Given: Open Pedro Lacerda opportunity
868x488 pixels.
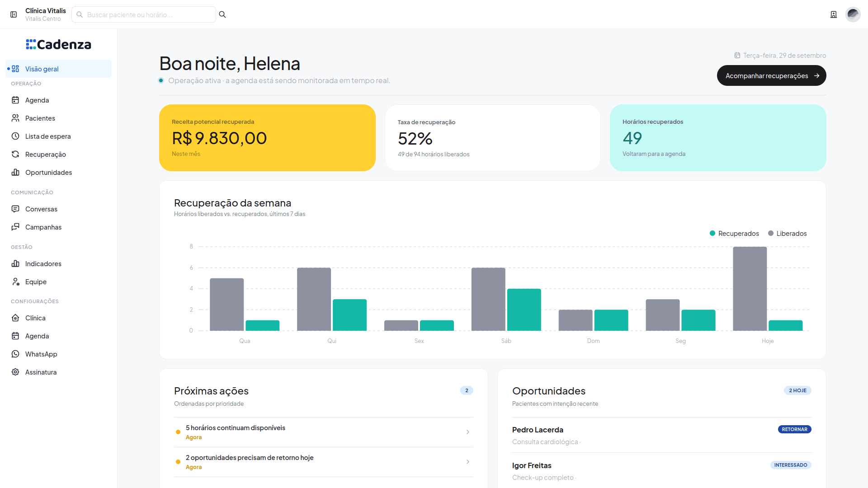Looking at the screenshot, I should [662, 435].
